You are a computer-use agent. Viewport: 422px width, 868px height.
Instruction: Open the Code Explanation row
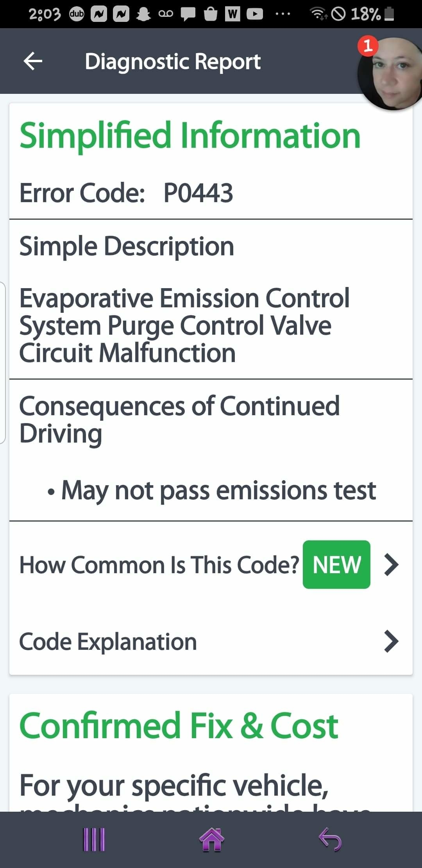tap(108, 642)
